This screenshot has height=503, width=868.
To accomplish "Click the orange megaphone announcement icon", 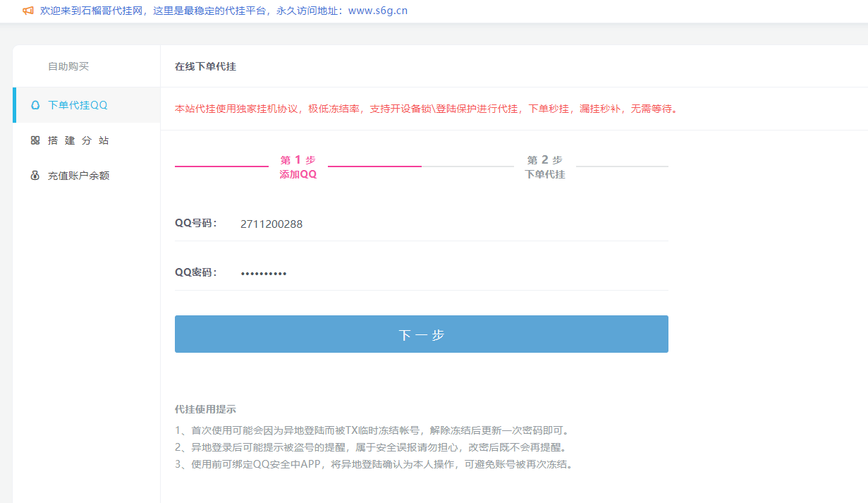I will (28, 11).
